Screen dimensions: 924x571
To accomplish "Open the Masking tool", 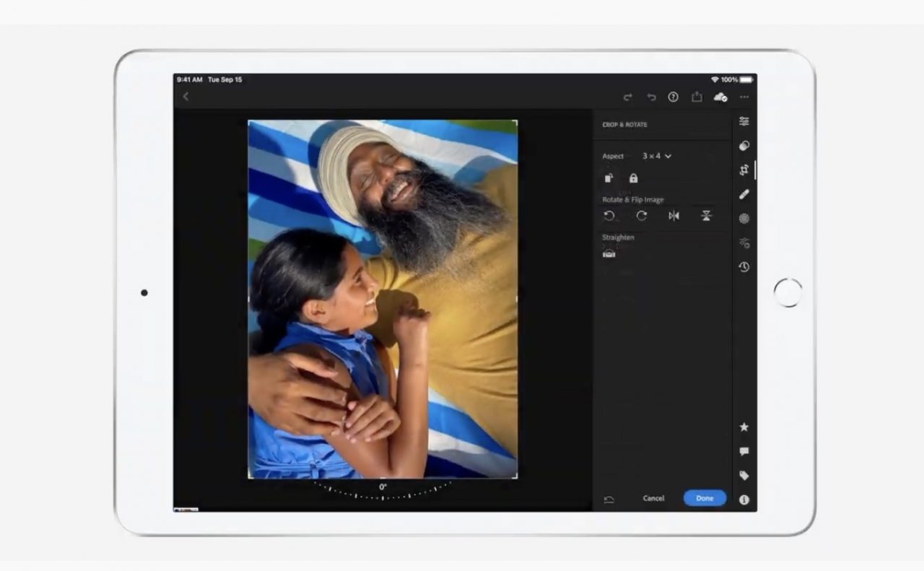I will coord(744,218).
